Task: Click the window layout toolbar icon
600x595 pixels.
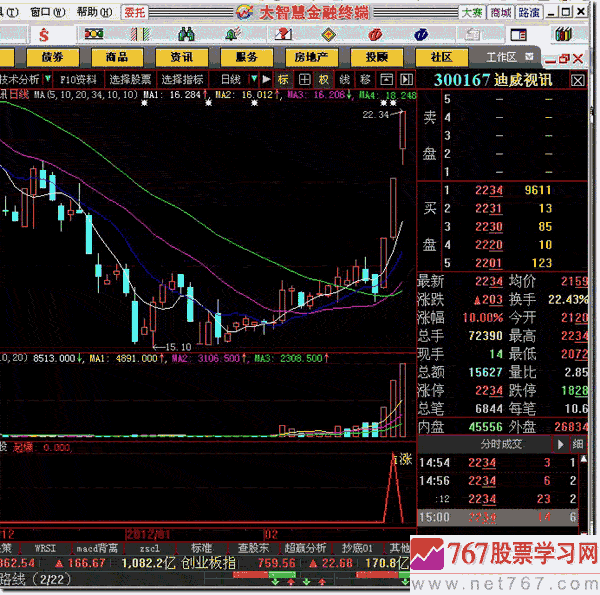Action: pos(518,35)
